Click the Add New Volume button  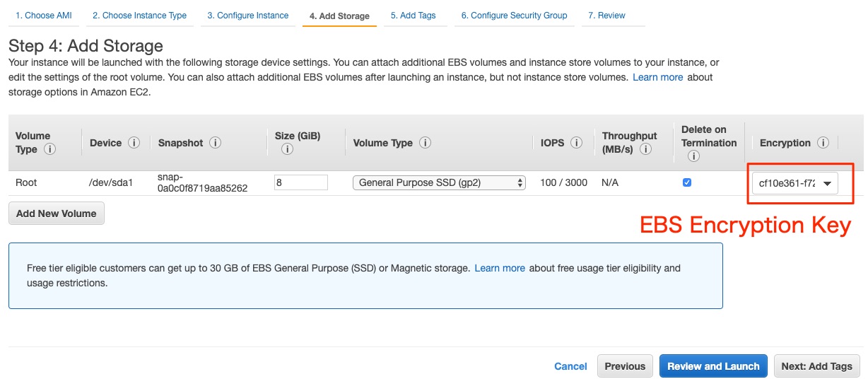pyautogui.click(x=57, y=214)
